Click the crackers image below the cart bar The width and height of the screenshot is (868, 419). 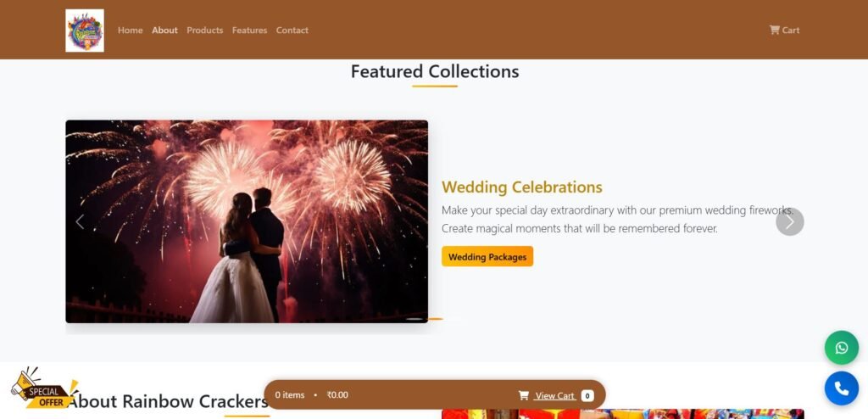coord(623,414)
